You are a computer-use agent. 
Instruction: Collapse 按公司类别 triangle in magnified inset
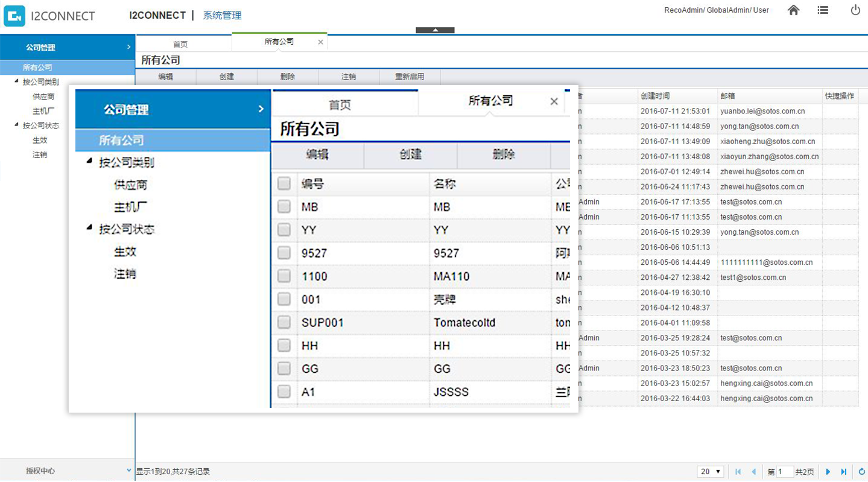pos(89,161)
